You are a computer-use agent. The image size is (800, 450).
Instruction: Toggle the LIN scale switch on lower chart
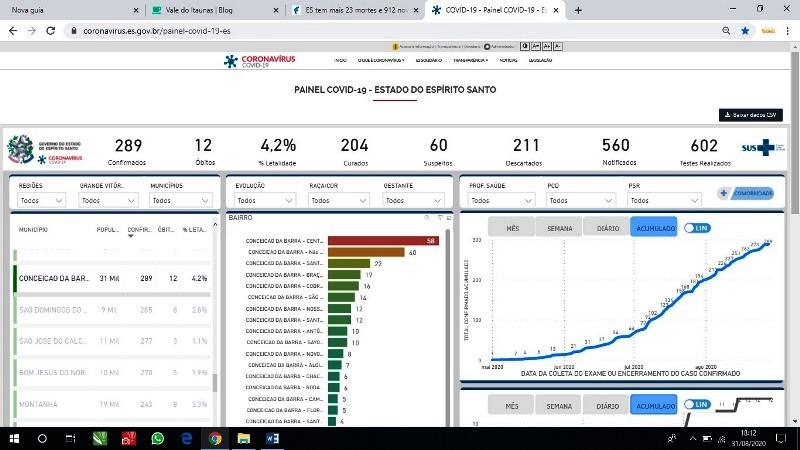tap(697, 405)
